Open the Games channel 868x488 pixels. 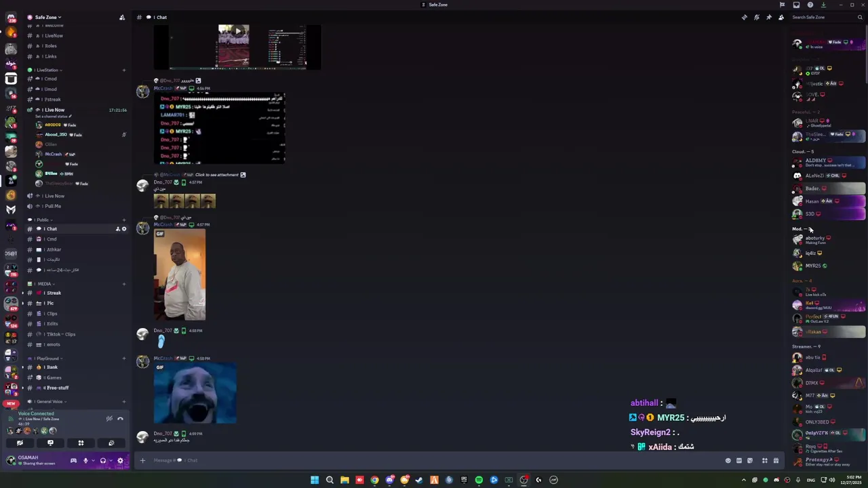76,378
